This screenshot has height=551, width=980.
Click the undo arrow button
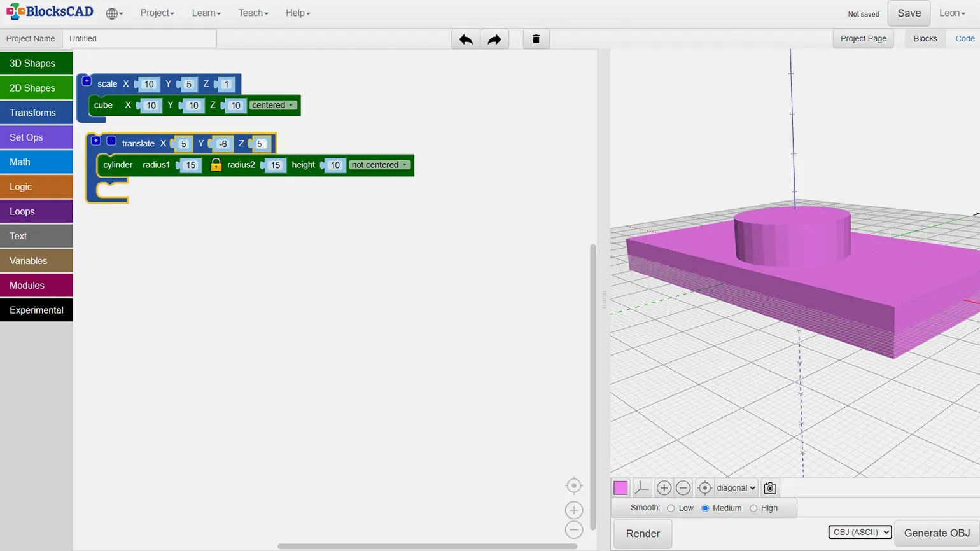466,39
